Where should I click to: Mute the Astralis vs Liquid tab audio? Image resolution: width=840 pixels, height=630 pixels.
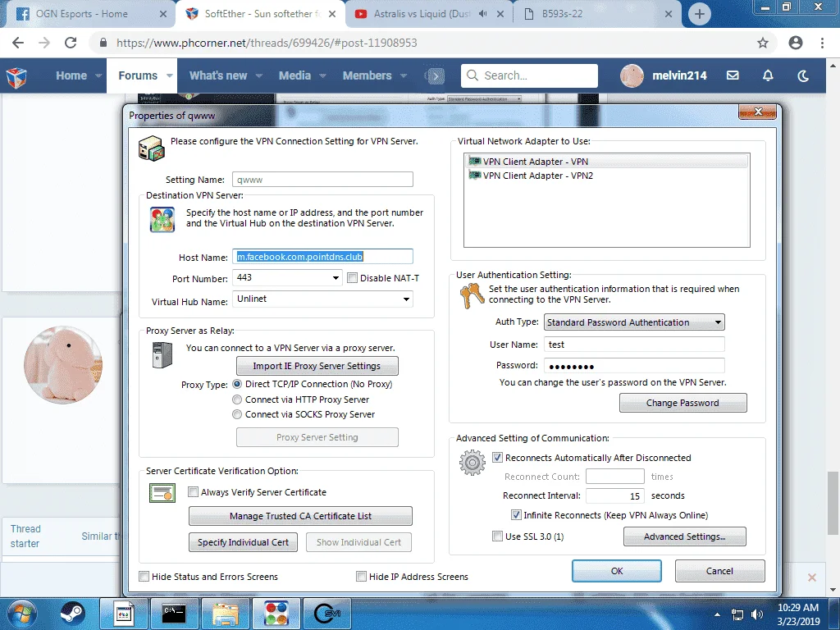tap(482, 14)
